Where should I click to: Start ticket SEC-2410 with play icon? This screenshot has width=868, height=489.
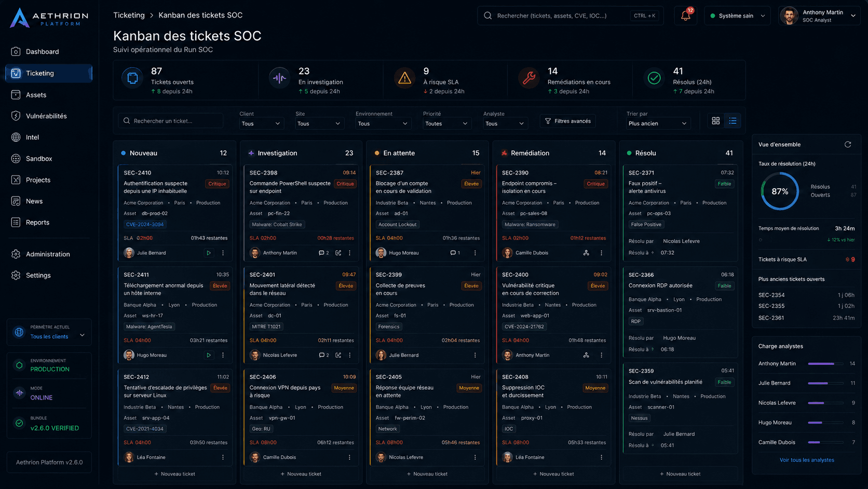tap(209, 253)
